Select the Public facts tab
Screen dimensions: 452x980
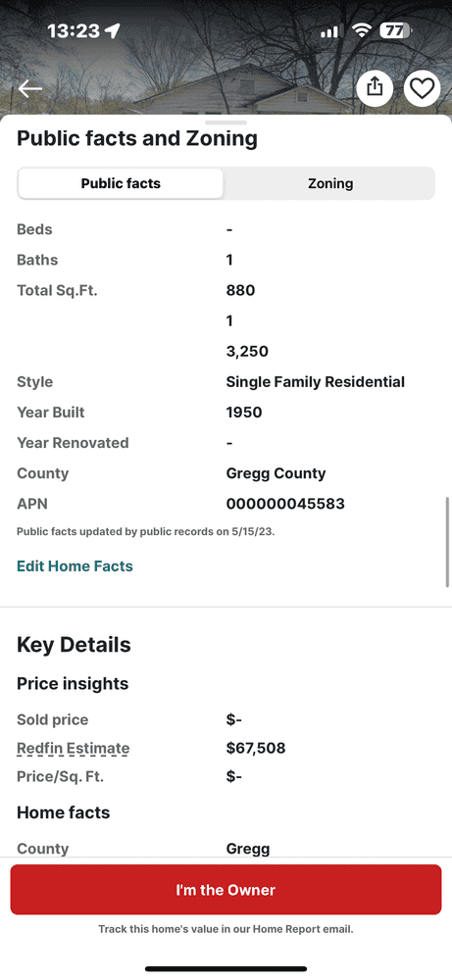pyautogui.click(x=121, y=183)
